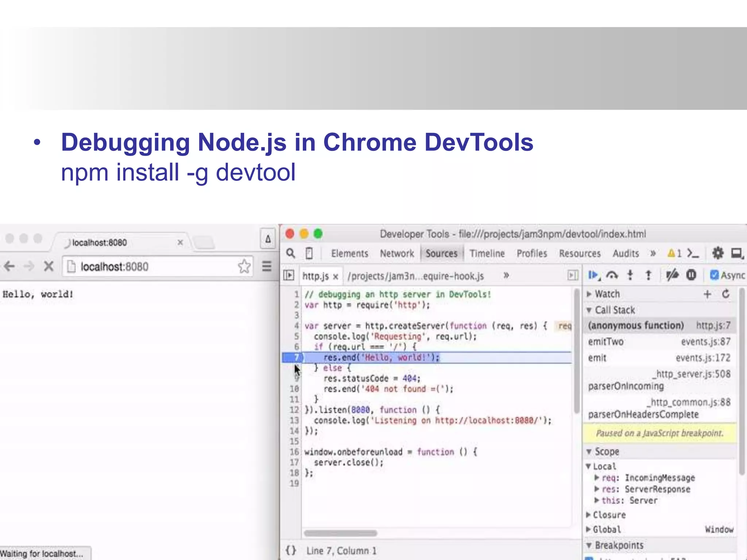Show the file navigator pane icon

(289, 275)
